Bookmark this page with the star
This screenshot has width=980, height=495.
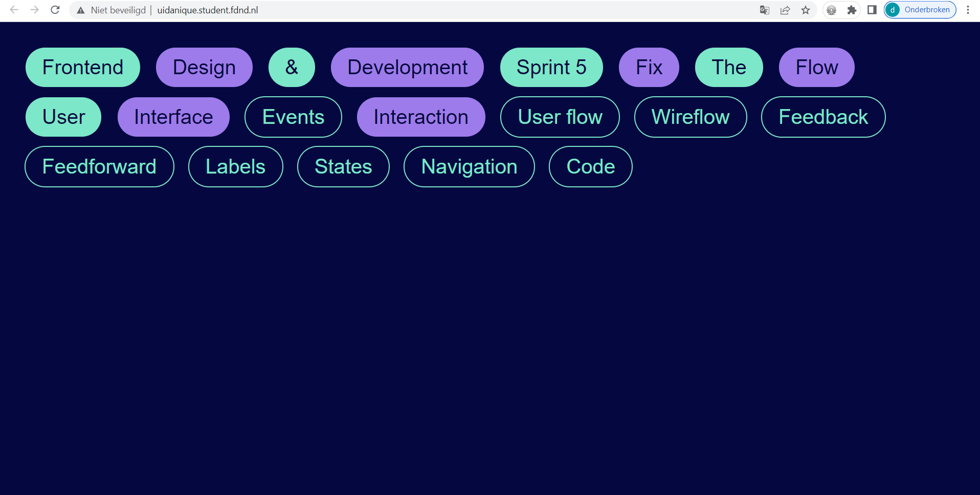[x=805, y=10]
